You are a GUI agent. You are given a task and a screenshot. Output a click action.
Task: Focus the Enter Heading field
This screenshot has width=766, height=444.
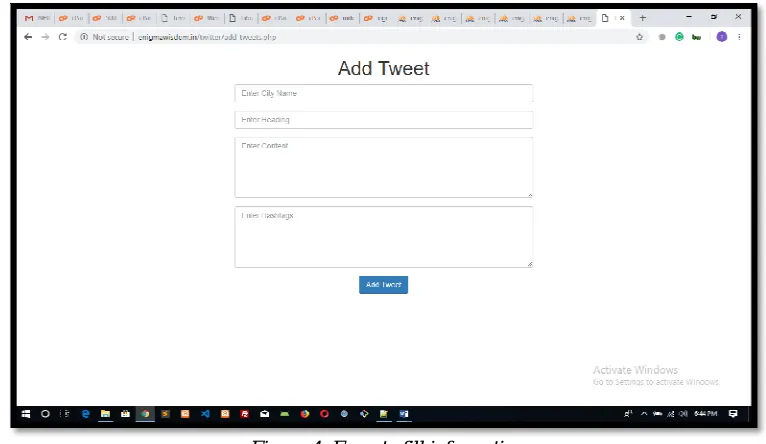383,120
